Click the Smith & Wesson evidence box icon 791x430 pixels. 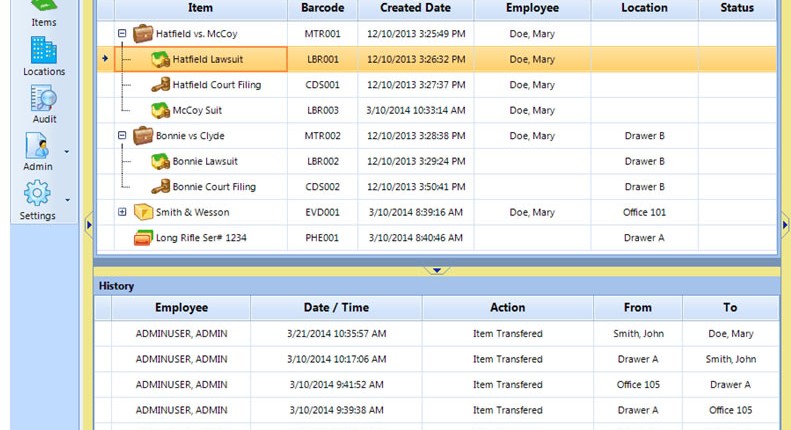(x=143, y=212)
